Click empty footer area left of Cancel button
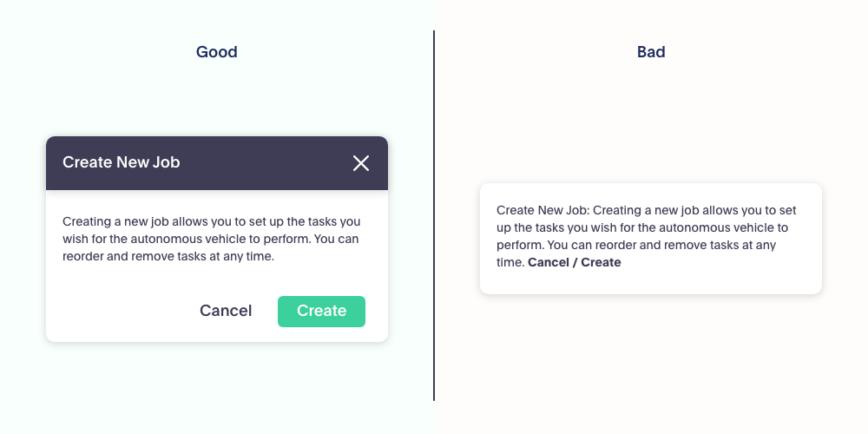The width and height of the screenshot is (868, 434). [x=113, y=311]
